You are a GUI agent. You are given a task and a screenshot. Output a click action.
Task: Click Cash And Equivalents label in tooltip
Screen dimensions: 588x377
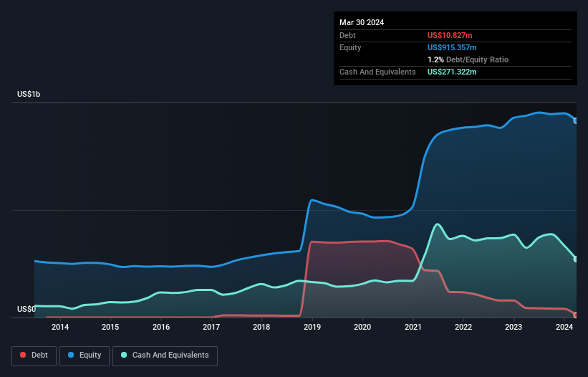pos(377,72)
